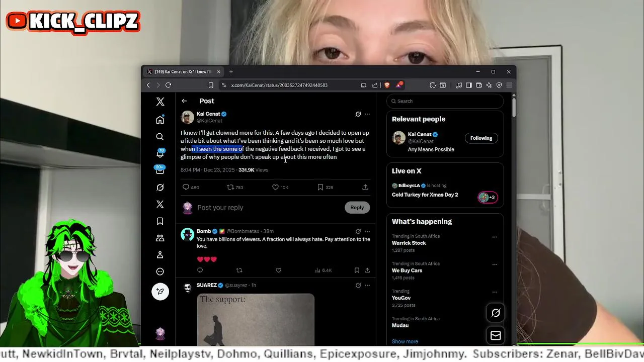Image resolution: width=644 pixels, height=362 pixels.
Task: Select the Kai Cenat on X browser tab
Action: tap(184, 72)
